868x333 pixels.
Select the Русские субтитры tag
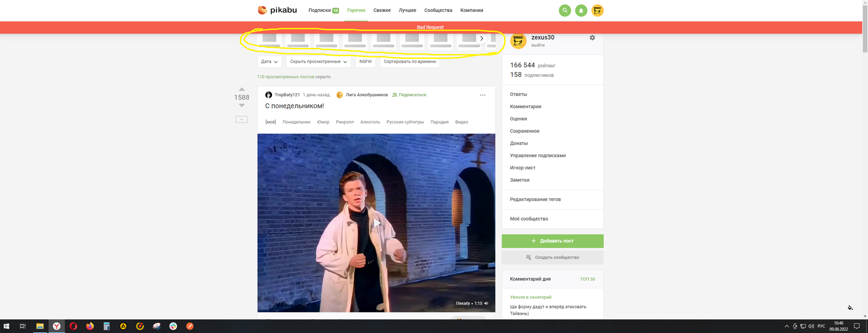point(405,122)
